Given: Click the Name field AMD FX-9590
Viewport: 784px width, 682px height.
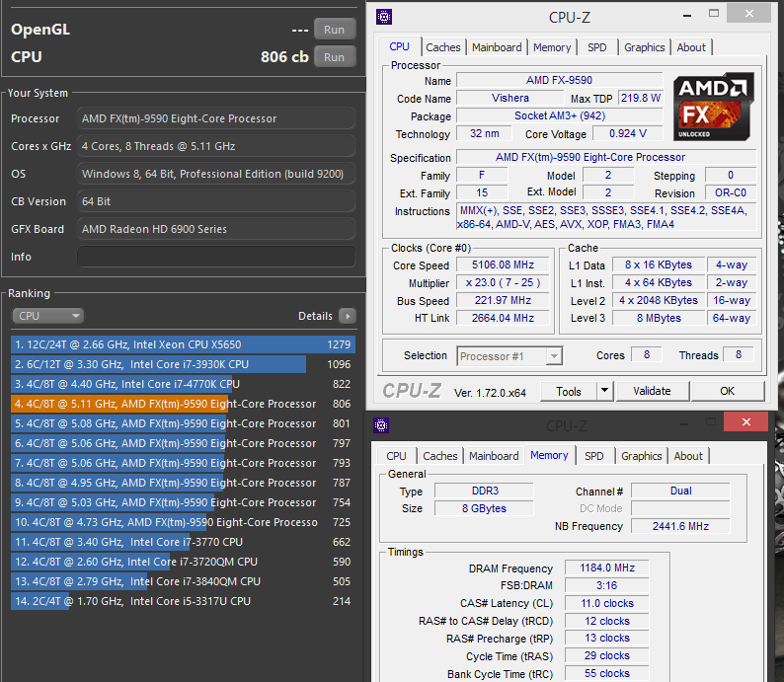Looking at the screenshot, I should click(x=560, y=80).
